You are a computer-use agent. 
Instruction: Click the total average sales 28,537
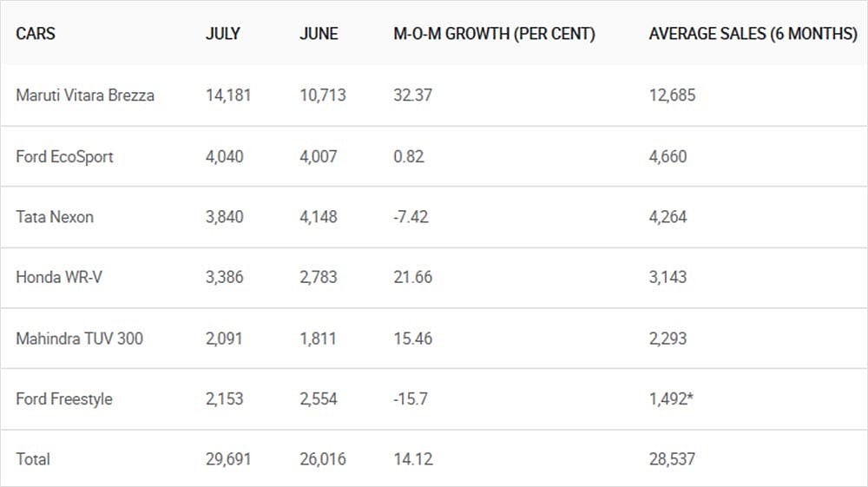click(672, 459)
